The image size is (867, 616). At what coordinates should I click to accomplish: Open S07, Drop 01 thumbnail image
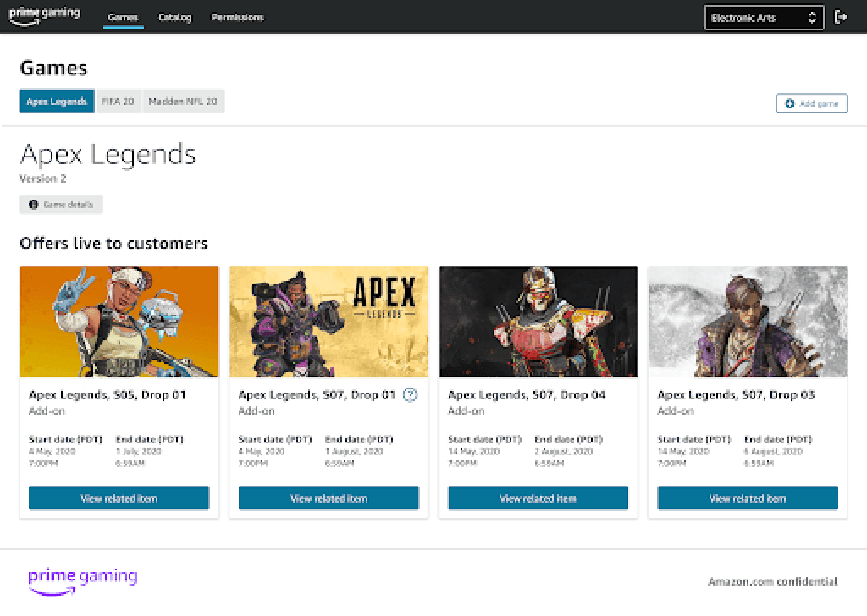click(x=329, y=322)
